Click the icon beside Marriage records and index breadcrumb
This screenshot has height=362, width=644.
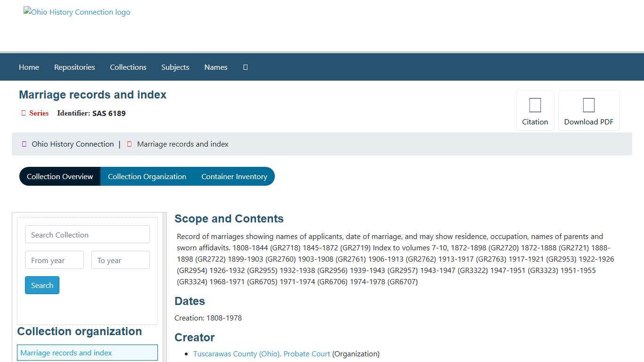point(129,144)
